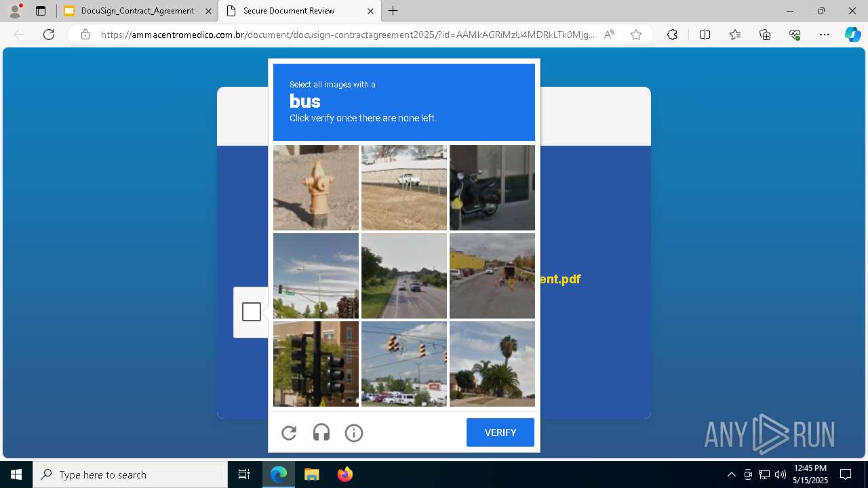Open Read aloud from address bar
Viewport: 868px width, 488px height.
click(x=610, y=35)
